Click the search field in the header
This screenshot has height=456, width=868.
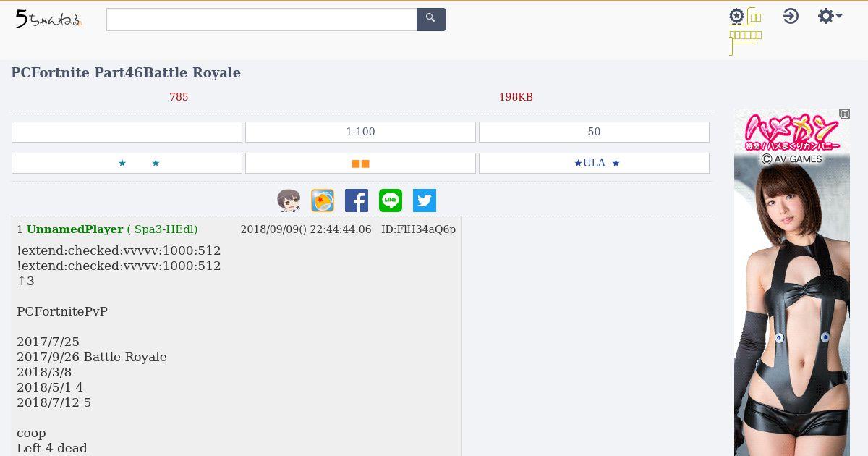[261, 20]
